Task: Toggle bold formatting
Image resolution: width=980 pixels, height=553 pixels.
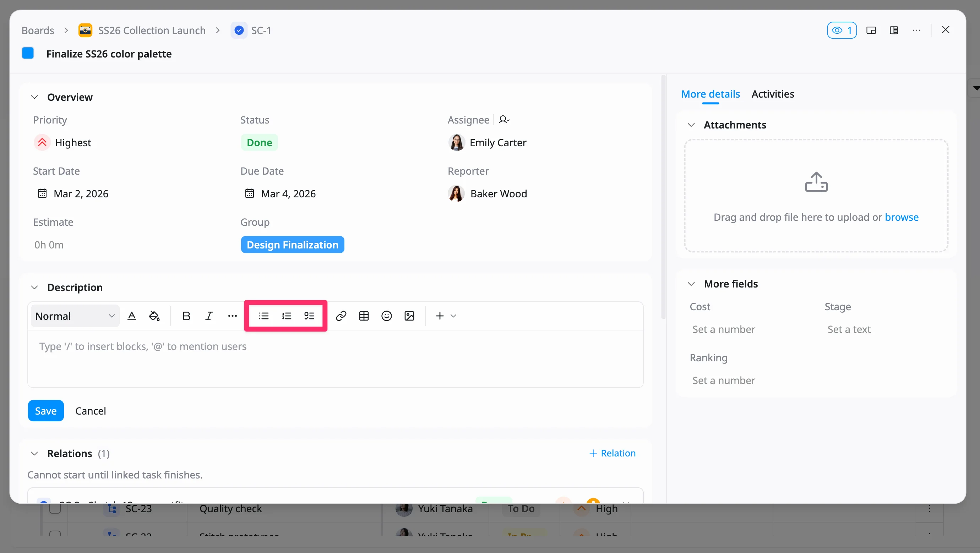Action: click(x=186, y=316)
